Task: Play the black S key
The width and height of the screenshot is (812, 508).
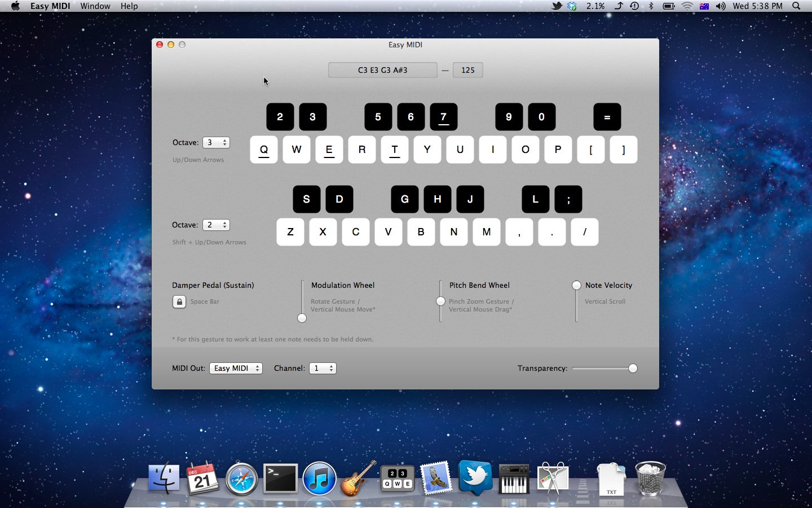Action: click(307, 199)
